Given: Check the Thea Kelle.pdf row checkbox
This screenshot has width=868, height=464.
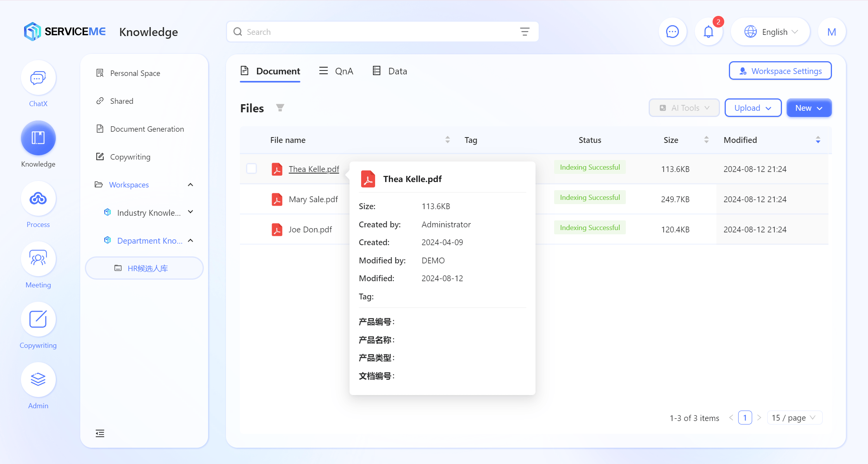Looking at the screenshot, I should tap(251, 168).
